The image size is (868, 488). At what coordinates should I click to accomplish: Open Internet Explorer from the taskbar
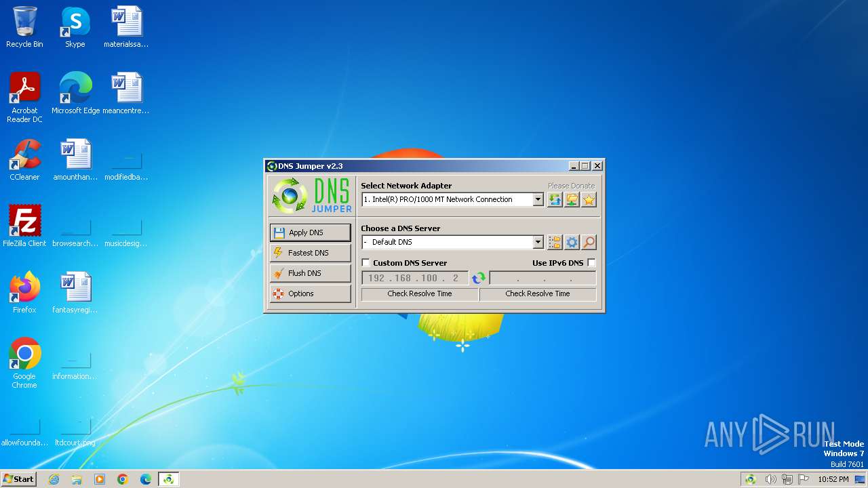coord(54,479)
